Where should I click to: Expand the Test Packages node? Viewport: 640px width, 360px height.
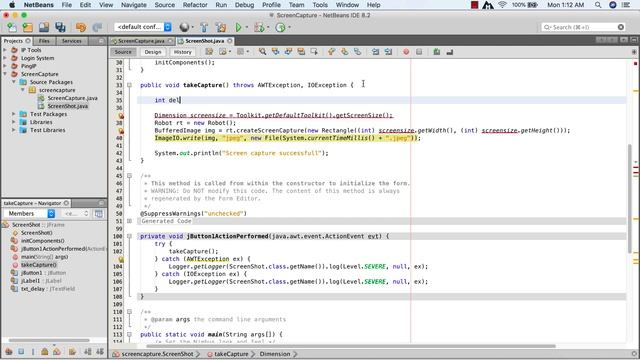(14, 114)
